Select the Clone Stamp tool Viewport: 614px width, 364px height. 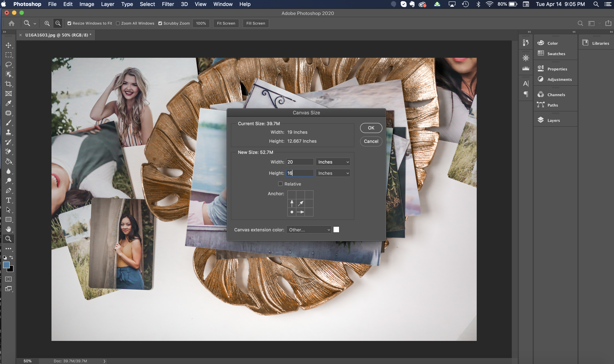click(8, 132)
